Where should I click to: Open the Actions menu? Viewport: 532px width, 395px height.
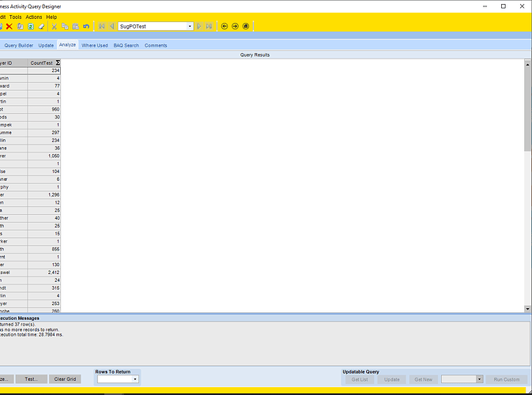pos(34,17)
